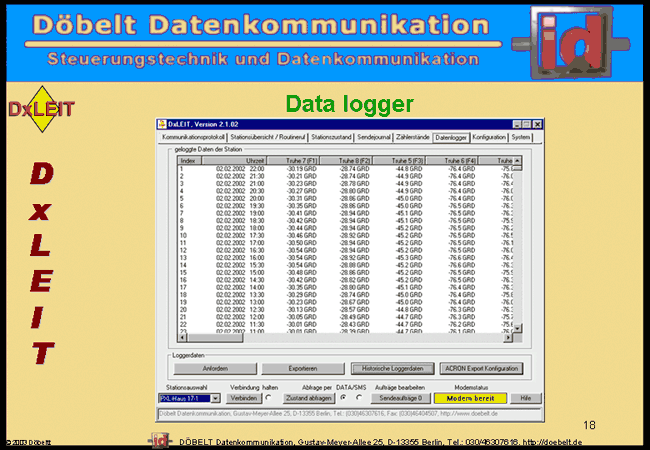Open ACRON Export Konfiguration
Image resolution: width=650 pixels, height=450 pixels.
[481, 368]
